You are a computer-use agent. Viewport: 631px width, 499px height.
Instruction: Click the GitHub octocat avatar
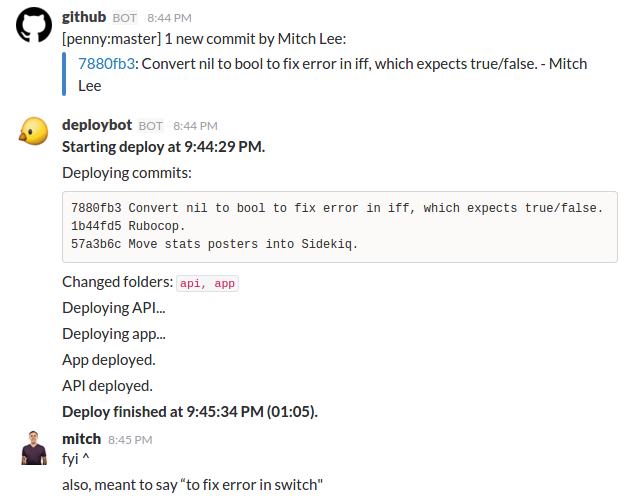tap(34, 28)
